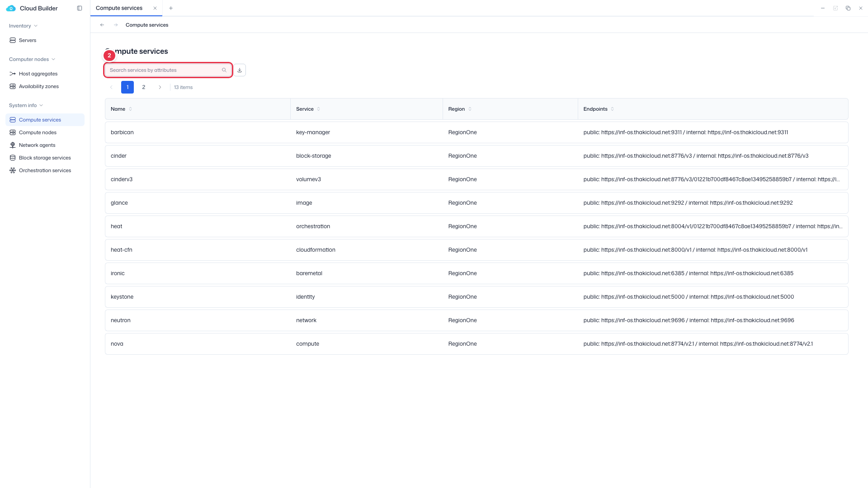
Task: Click the search magnifier icon
Action: (224, 70)
